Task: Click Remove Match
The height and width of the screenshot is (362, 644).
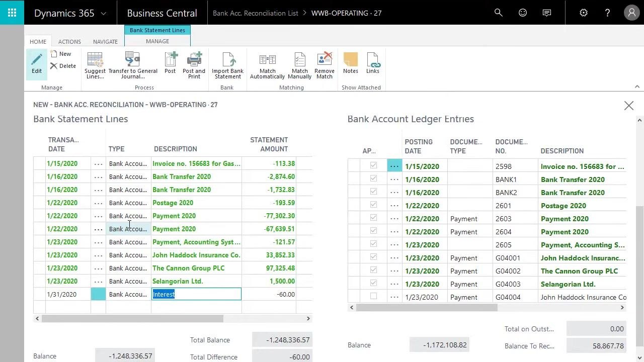Action: coord(325,66)
